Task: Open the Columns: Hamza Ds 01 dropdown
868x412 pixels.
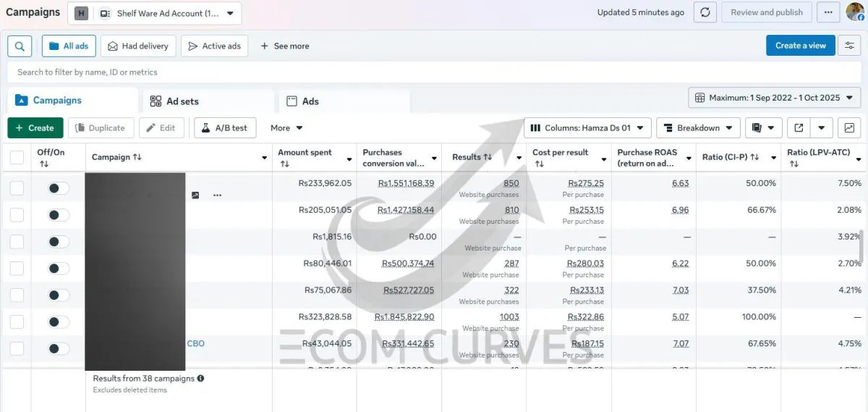Action: click(x=587, y=128)
